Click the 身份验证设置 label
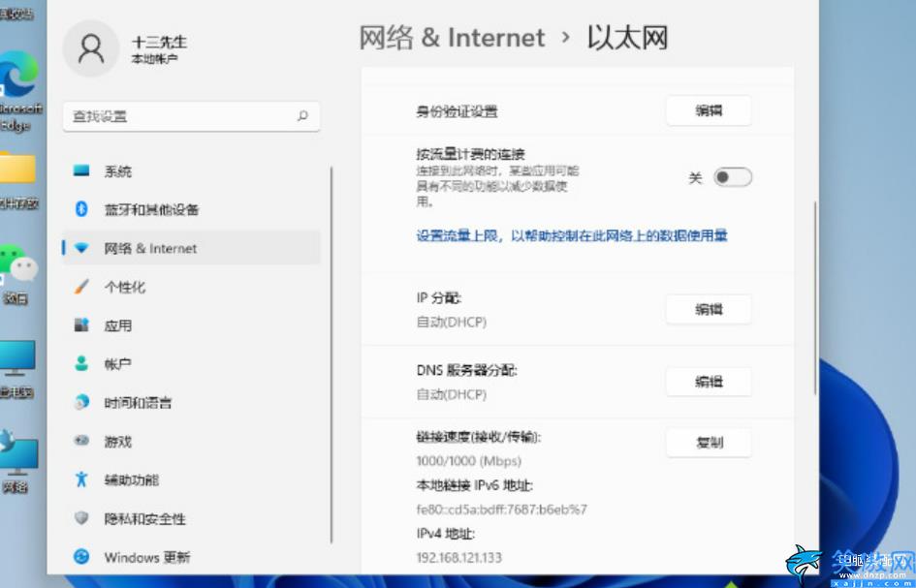This screenshot has height=588, width=916. coord(457,111)
